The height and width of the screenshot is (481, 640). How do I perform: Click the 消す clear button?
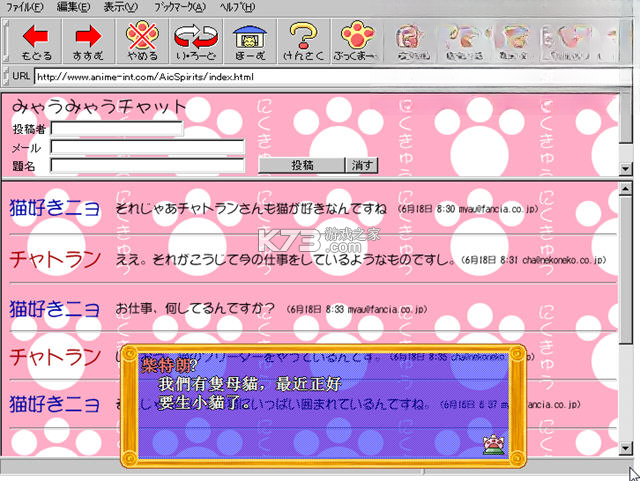pyautogui.click(x=362, y=165)
